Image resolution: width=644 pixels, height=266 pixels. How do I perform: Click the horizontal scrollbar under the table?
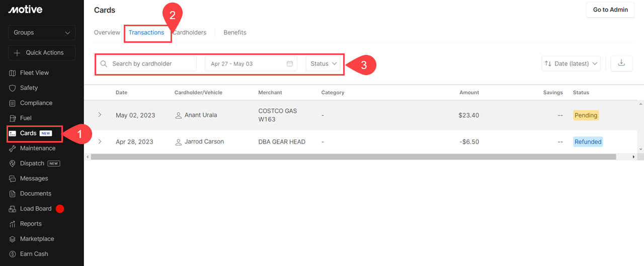coord(352,157)
